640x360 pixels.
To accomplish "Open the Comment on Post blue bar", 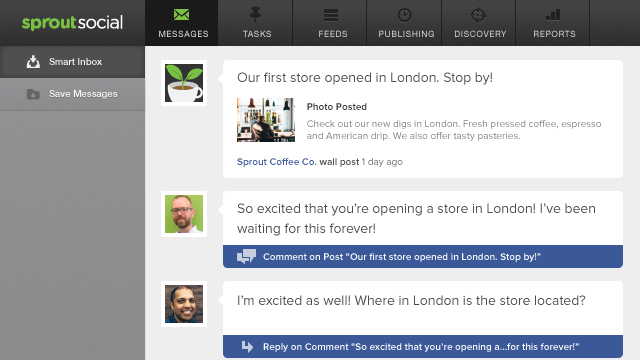I will point(423,257).
